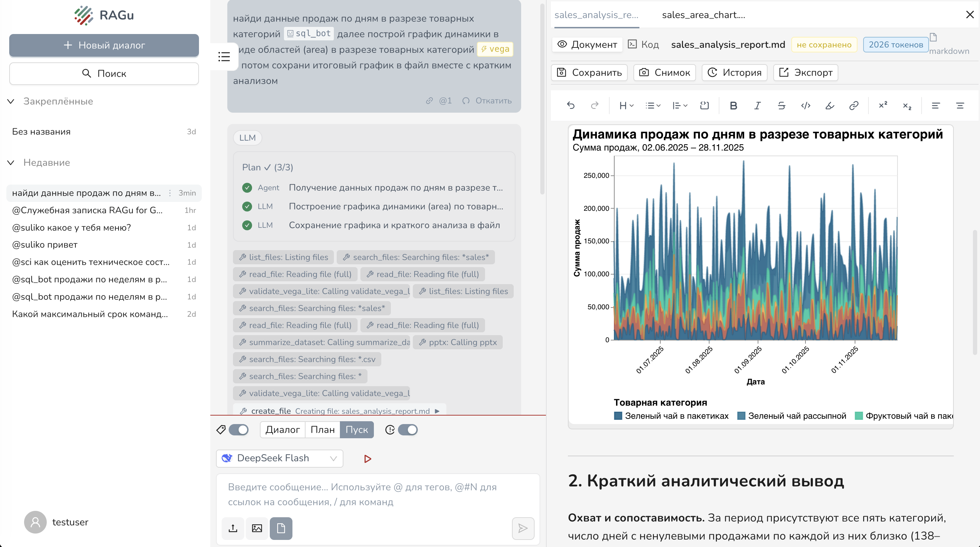Switch to the sales_area_chart tab
Image resolution: width=980 pixels, height=547 pixels.
pyautogui.click(x=703, y=15)
